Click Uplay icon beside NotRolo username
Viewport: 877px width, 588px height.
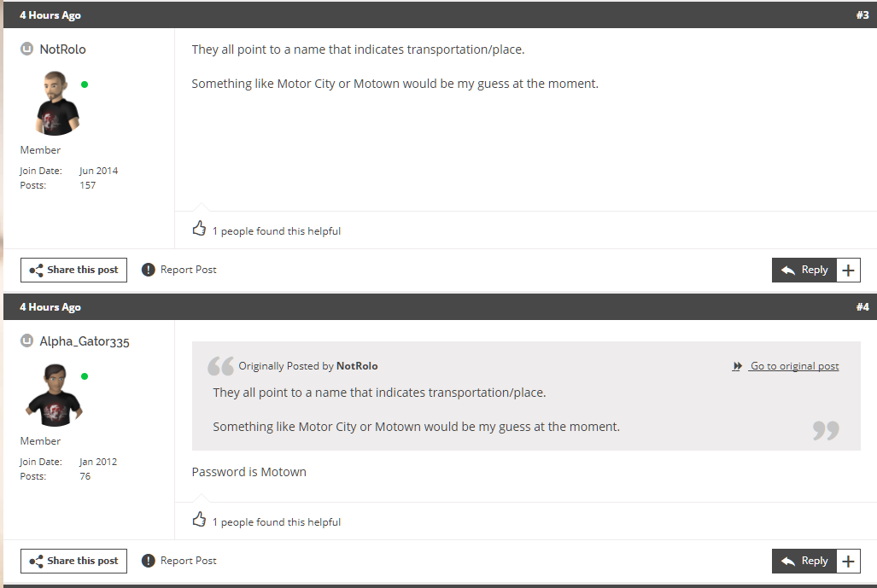(x=26, y=49)
